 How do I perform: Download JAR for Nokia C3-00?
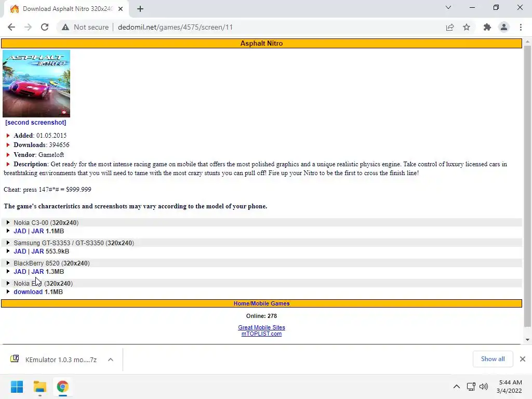pyautogui.click(x=37, y=231)
